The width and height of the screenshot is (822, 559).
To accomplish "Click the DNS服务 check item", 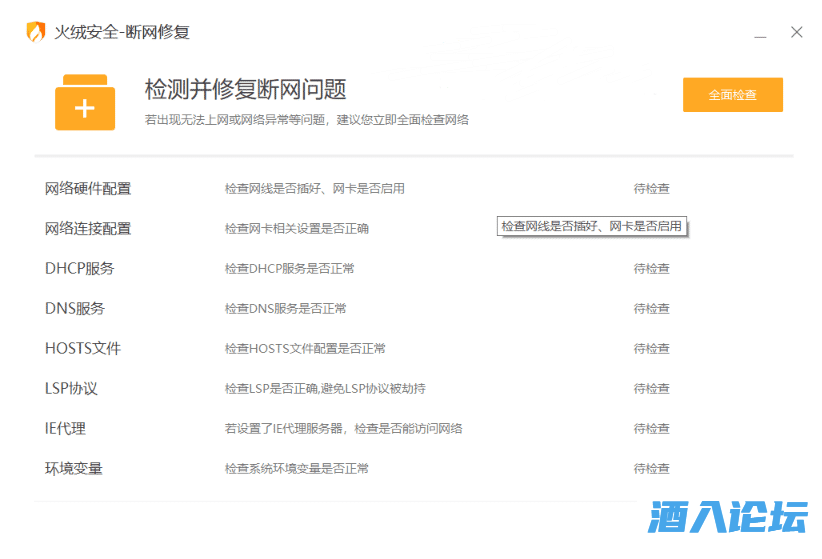I will 75,308.
